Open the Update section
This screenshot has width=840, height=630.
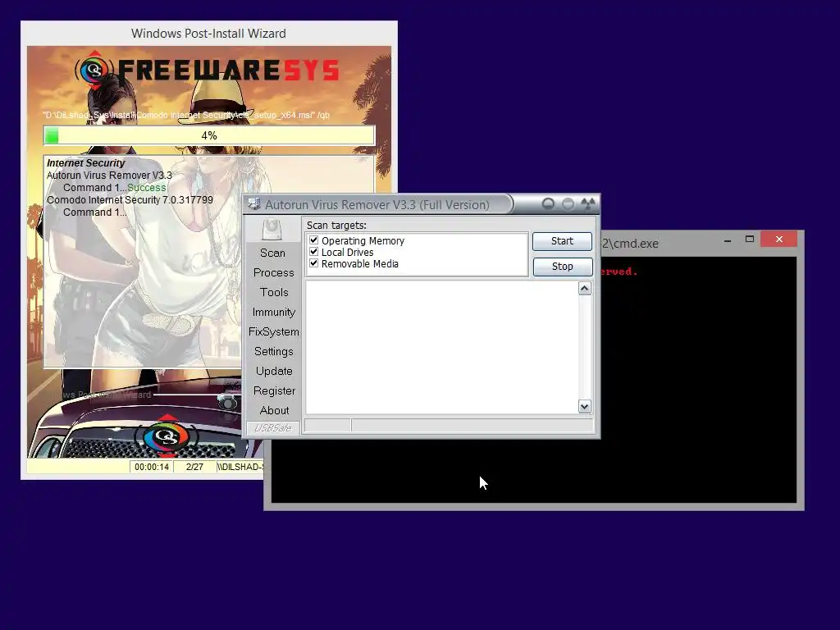pos(274,372)
